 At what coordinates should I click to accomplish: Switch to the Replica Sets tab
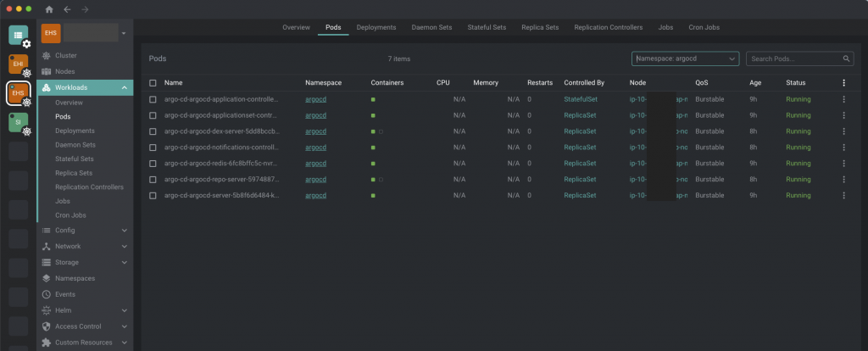pos(540,27)
